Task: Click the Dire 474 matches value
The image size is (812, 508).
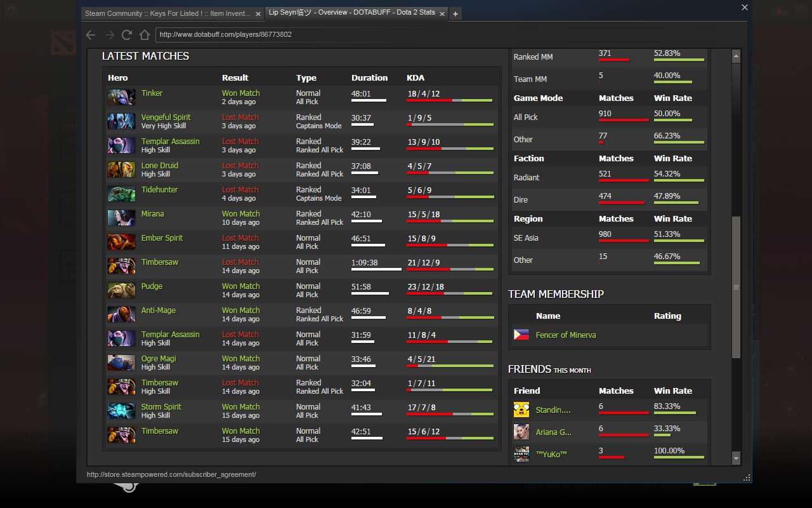Action: coord(605,196)
